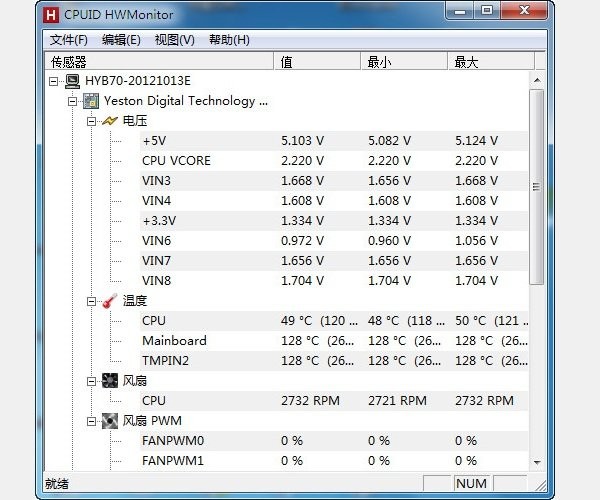600x500 pixels.
Task: Click the 最小 column header
Action: [x=404, y=62]
